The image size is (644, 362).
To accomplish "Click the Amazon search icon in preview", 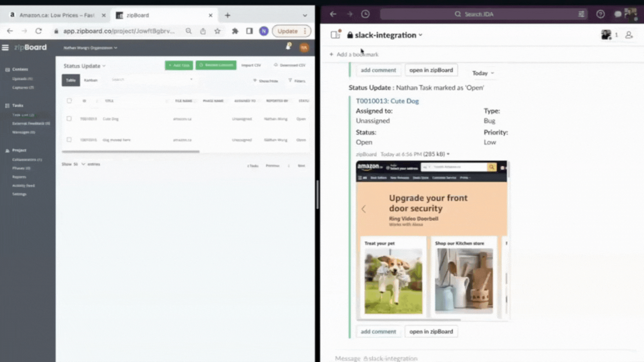I will pos(491,167).
